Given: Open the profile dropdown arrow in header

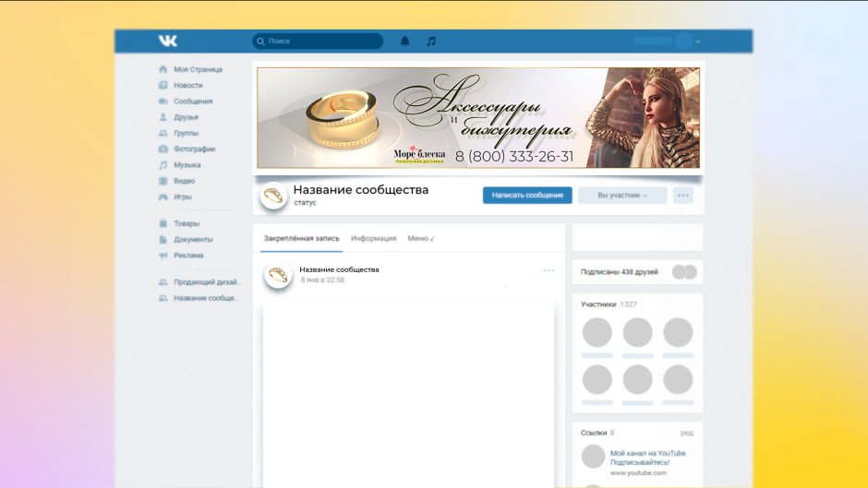Looking at the screenshot, I should click(x=698, y=42).
